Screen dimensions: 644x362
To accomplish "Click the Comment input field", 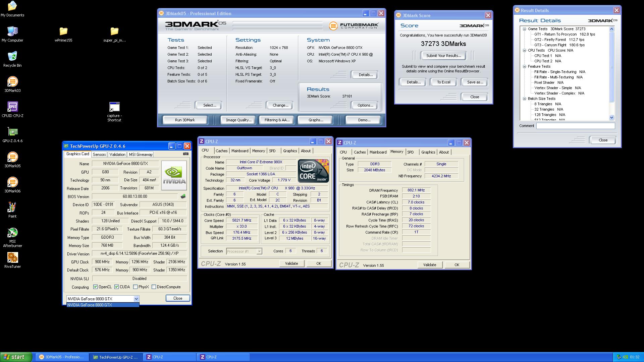I will pyautogui.click(x=575, y=126).
